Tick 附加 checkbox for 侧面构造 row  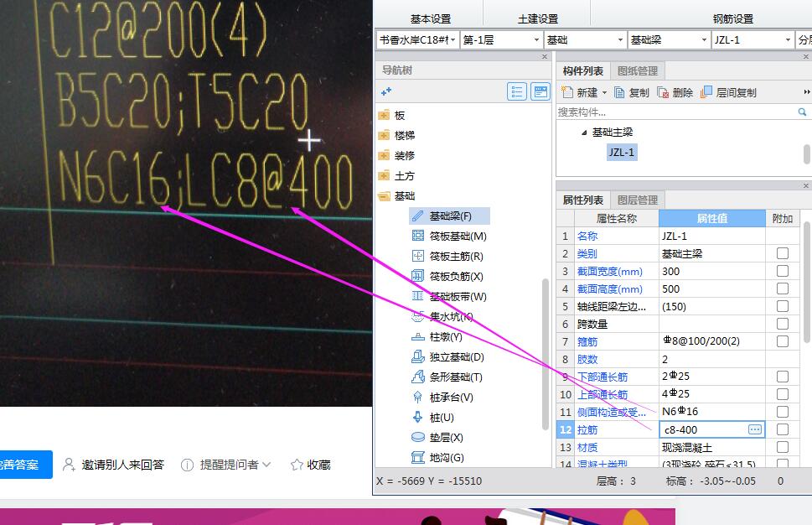tap(783, 412)
